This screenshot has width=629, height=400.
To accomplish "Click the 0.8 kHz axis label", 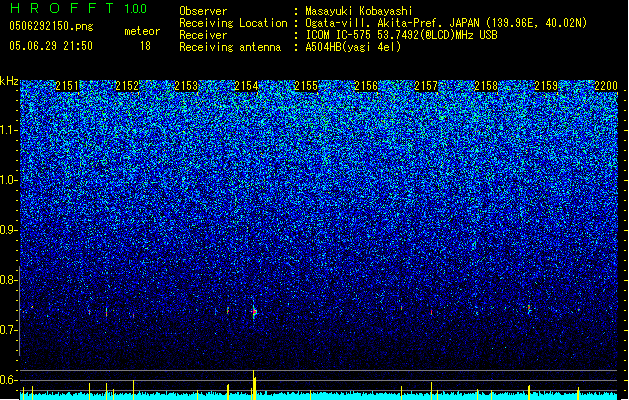I will [8, 280].
